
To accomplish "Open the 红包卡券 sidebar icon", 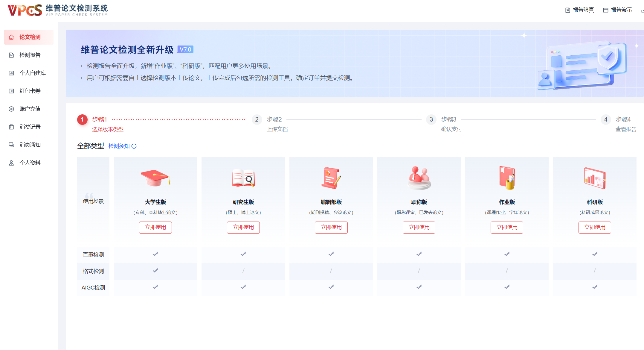I will coord(11,91).
